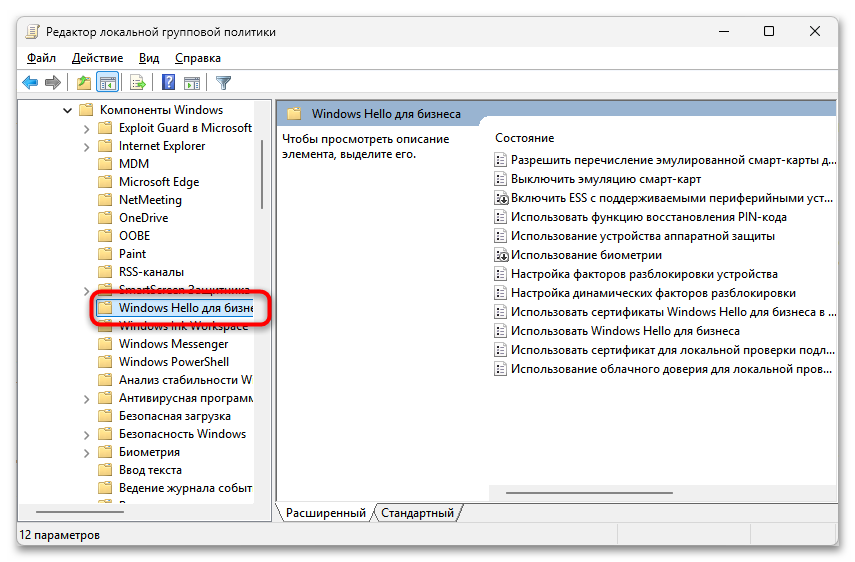Click icon of 'Выключить эмуляцию смарт-карт' policy
This screenshot has width=855, height=562.
point(500,179)
